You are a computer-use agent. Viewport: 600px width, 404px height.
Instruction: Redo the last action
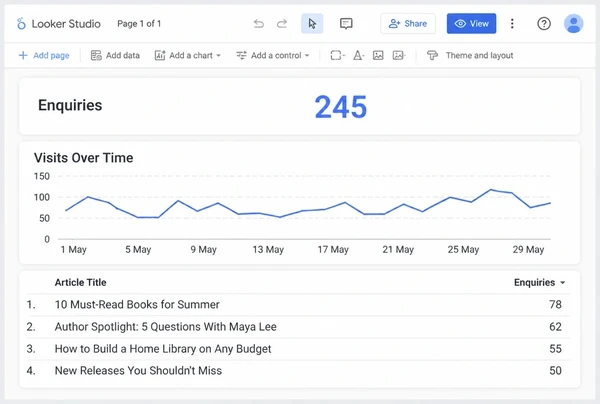[x=282, y=24]
